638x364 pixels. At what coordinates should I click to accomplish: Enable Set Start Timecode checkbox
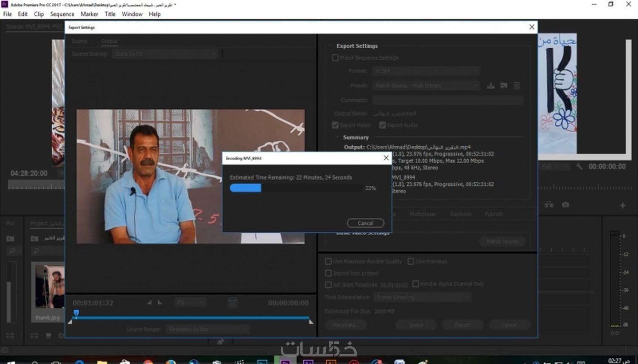328,285
